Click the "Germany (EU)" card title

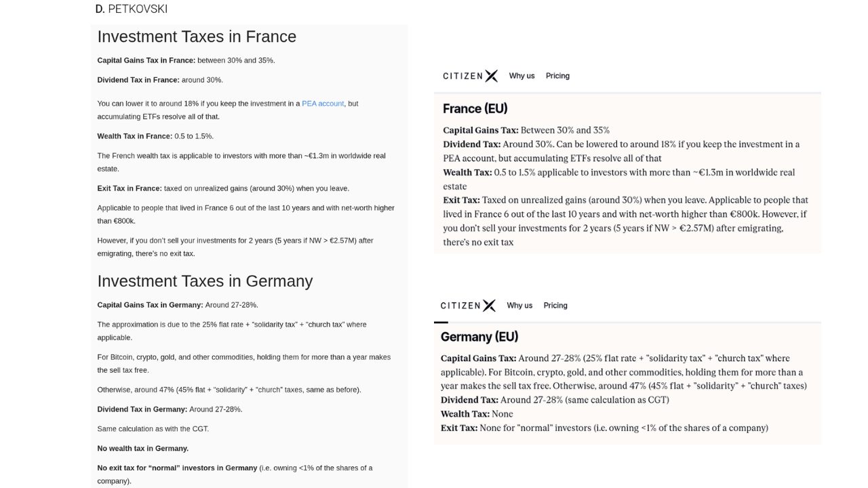coord(479,337)
